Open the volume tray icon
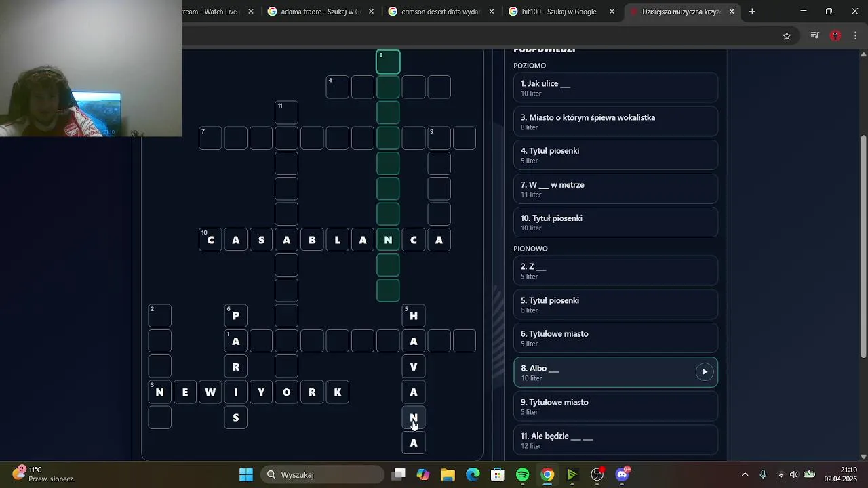The image size is (868, 488). [794, 474]
